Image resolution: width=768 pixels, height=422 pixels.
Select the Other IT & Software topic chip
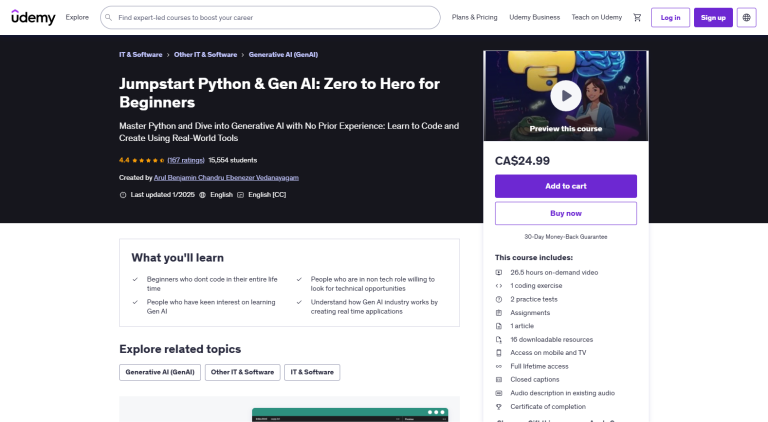coord(242,372)
